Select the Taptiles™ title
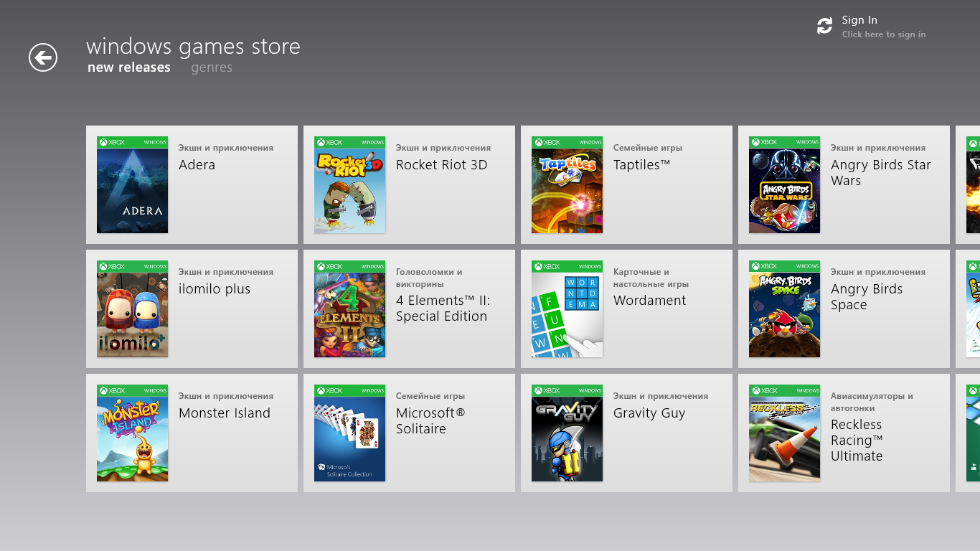 tap(642, 165)
